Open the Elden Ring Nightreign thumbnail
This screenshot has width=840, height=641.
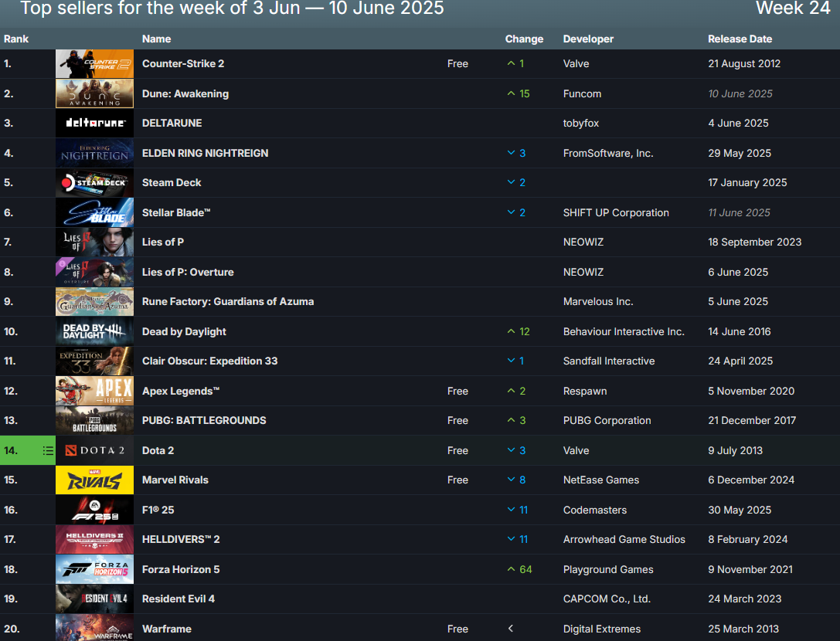(95, 153)
